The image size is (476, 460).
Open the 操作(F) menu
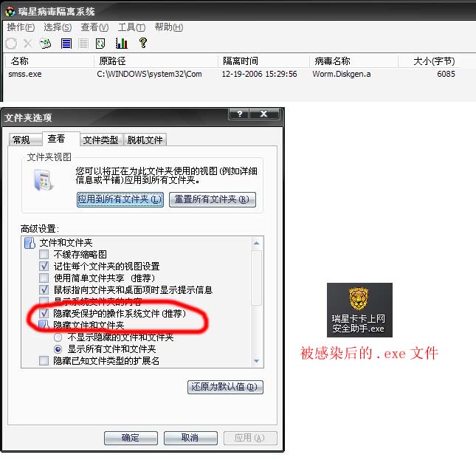click(21, 27)
